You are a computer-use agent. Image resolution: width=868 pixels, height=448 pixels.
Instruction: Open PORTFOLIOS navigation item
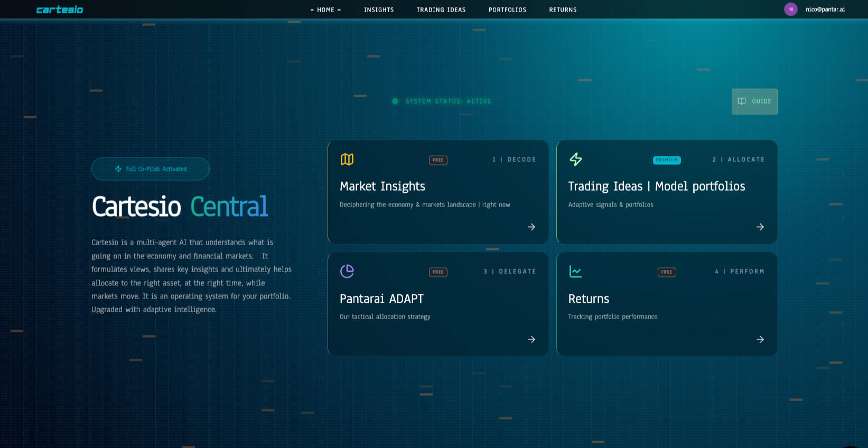[x=507, y=10]
